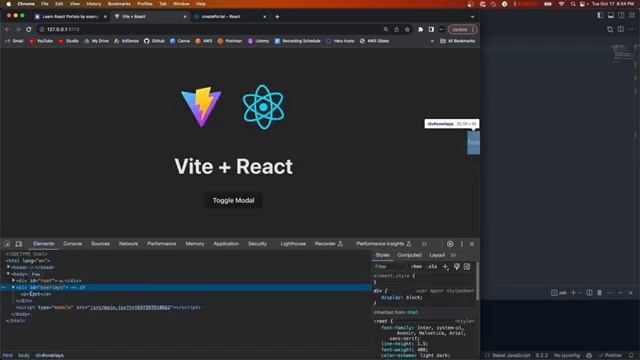Open Postman bookmark
This screenshot has width=640, height=360.
(230, 41)
